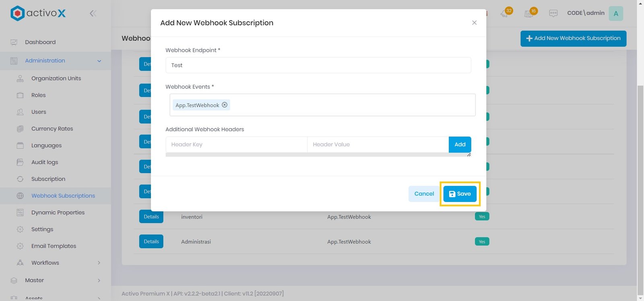Save the webhook subscription
Screen dimensions: 644x301
click(x=460, y=194)
